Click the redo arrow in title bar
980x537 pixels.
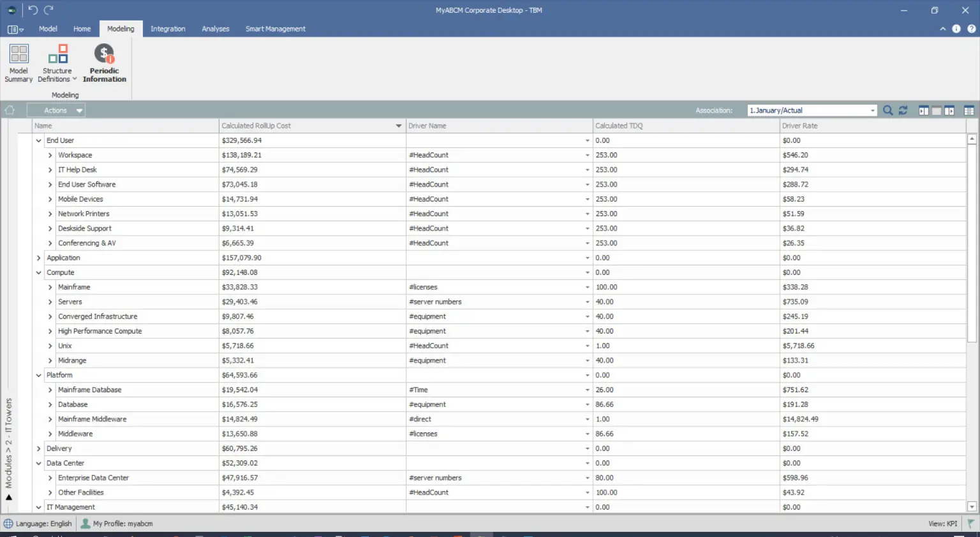48,10
